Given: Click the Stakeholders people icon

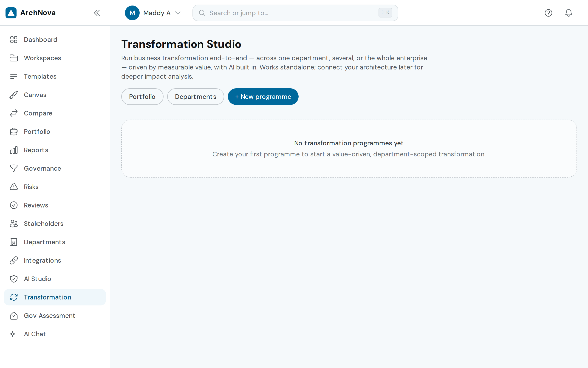Looking at the screenshot, I should coord(14,223).
